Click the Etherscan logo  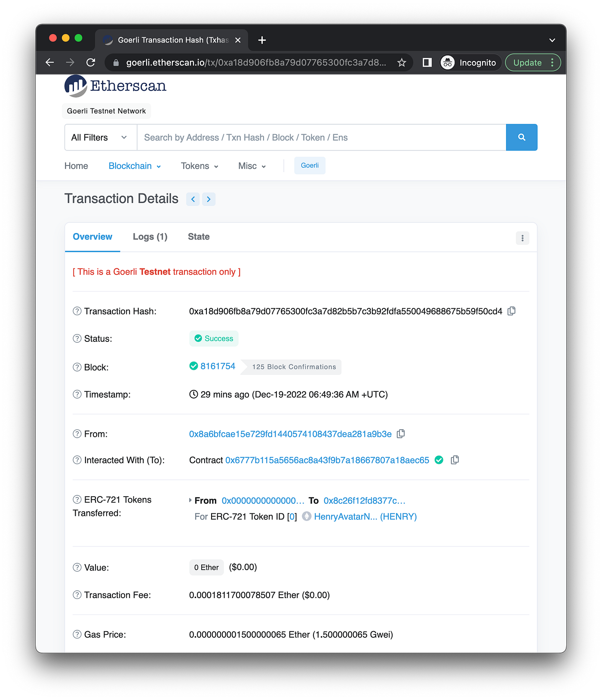[x=115, y=86]
